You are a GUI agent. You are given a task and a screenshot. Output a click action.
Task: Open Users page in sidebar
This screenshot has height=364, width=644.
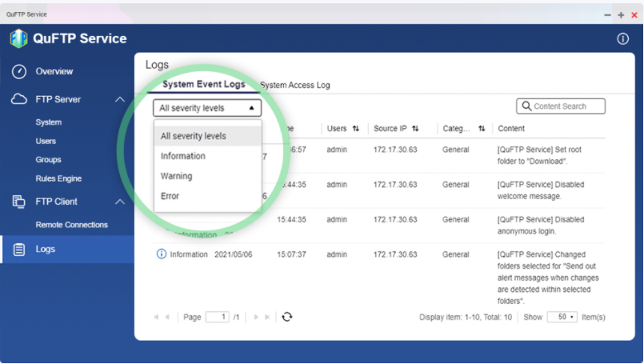pyautogui.click(x=46, y=142)
